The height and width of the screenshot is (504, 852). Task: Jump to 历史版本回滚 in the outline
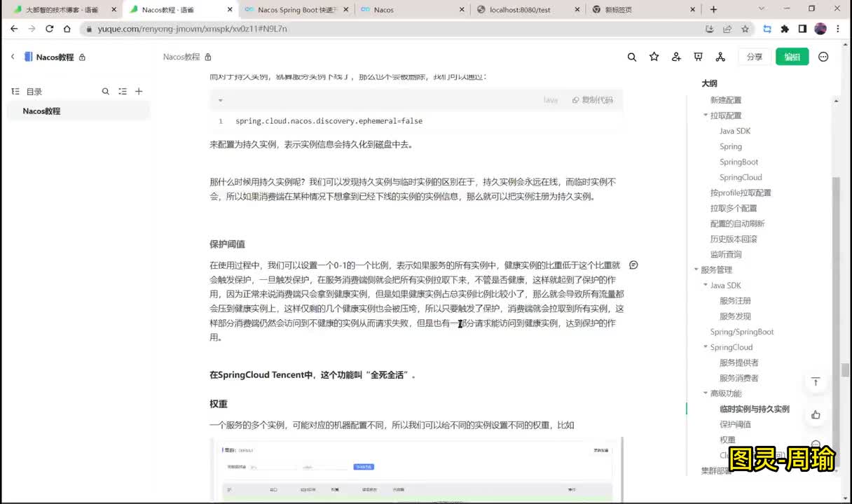(734, 239)
